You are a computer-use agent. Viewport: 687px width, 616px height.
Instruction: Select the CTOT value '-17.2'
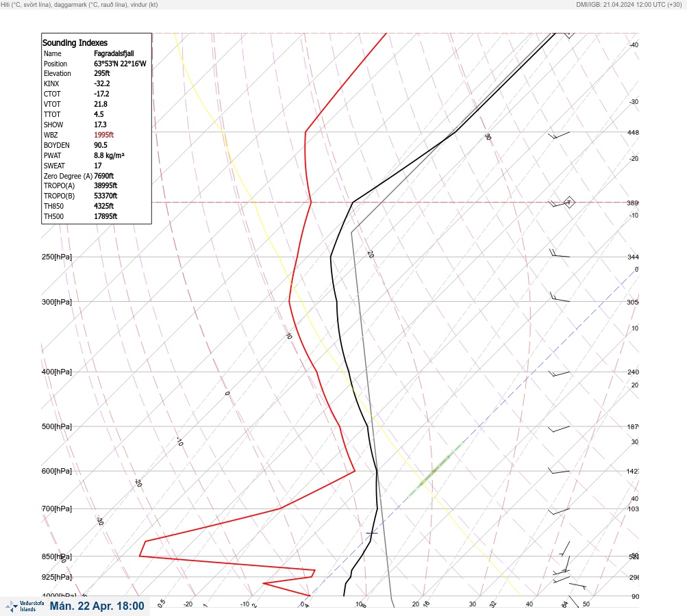pyautogui.click(x=101, y=94)
